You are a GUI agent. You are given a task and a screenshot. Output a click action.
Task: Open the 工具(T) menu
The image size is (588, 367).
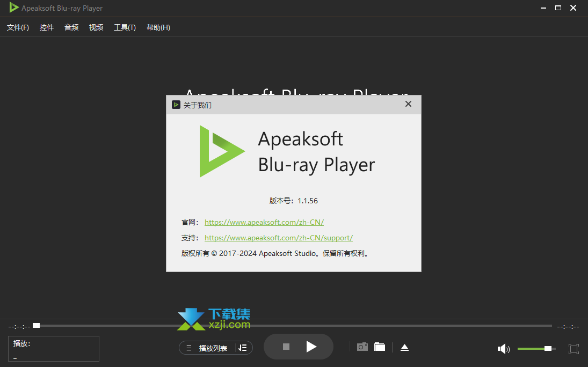(125, 27)
